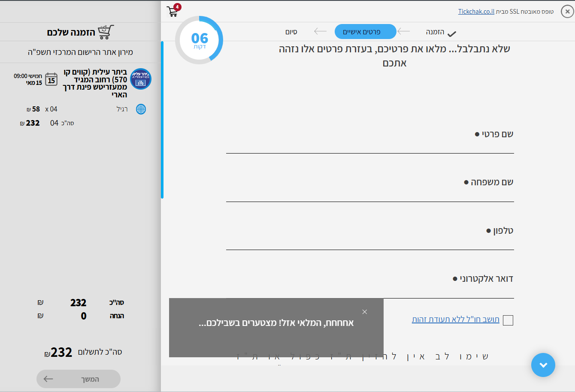Open the shopping cart with 4 items
The image size is (575, 392).
173,11
